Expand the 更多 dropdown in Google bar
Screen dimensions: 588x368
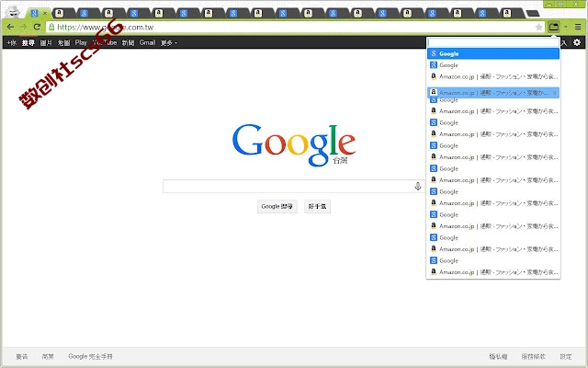click(x=169, y=43)
